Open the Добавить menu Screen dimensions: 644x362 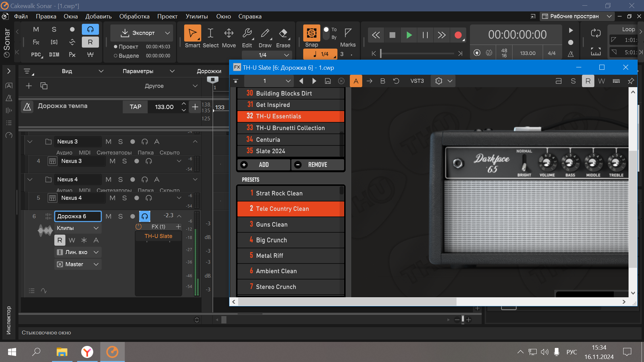[98, 16]
